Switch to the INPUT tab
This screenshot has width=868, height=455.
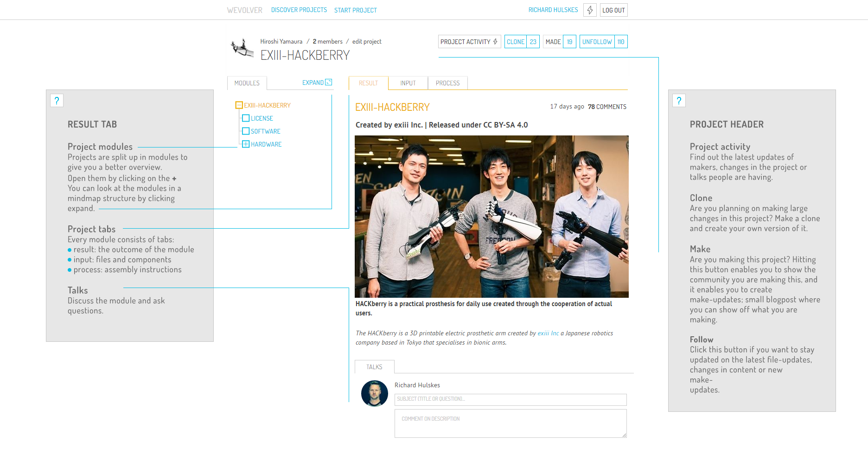pos(408,83)
